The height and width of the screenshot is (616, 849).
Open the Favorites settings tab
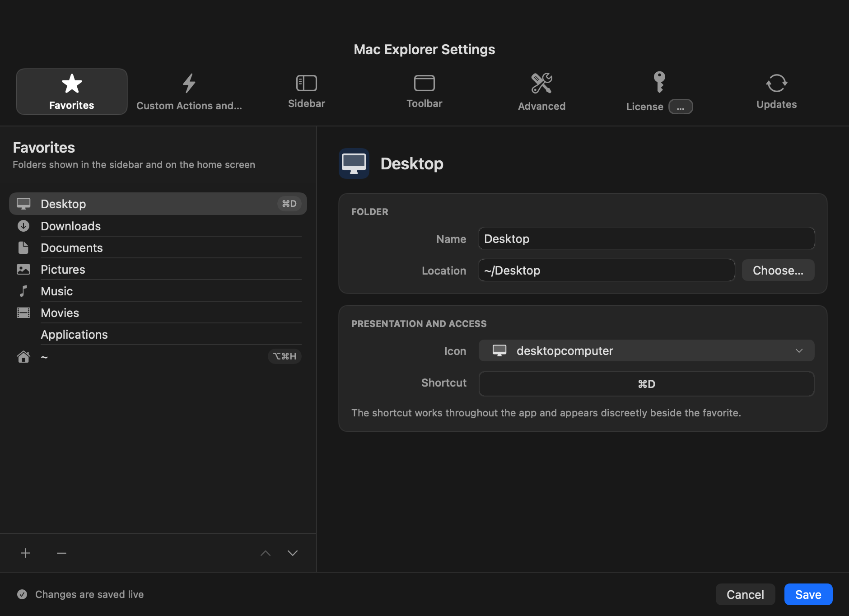(72, 92)
